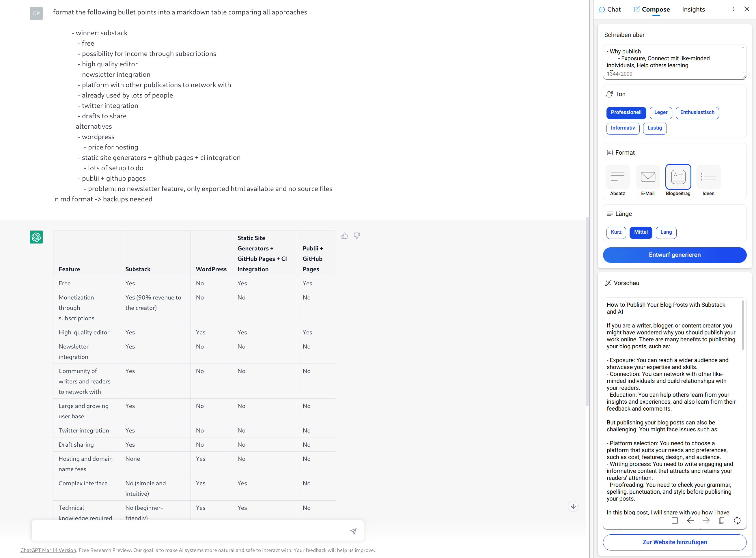Select the Enthusiastisch tone option

tap(697, 113)
